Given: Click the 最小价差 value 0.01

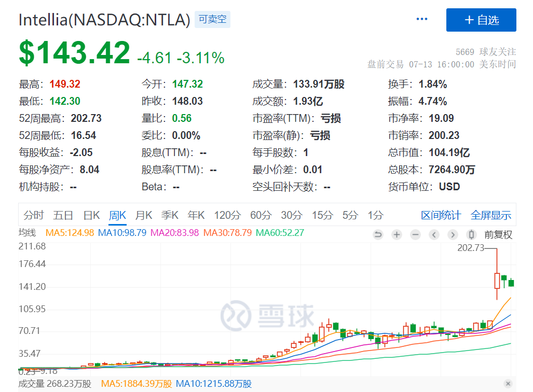Looking at the screenshot, I should coord(313,169).
